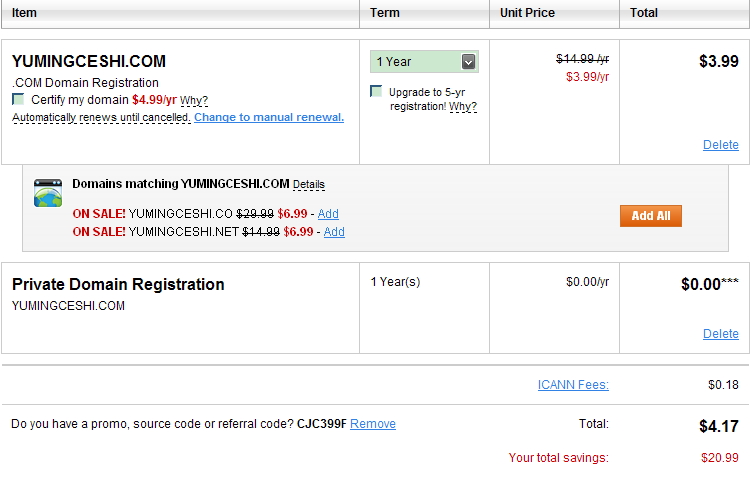Delete the YUMINGCESHI.COM domain item
Viewport: 750px width, 487px height.
tap(720, 145)
